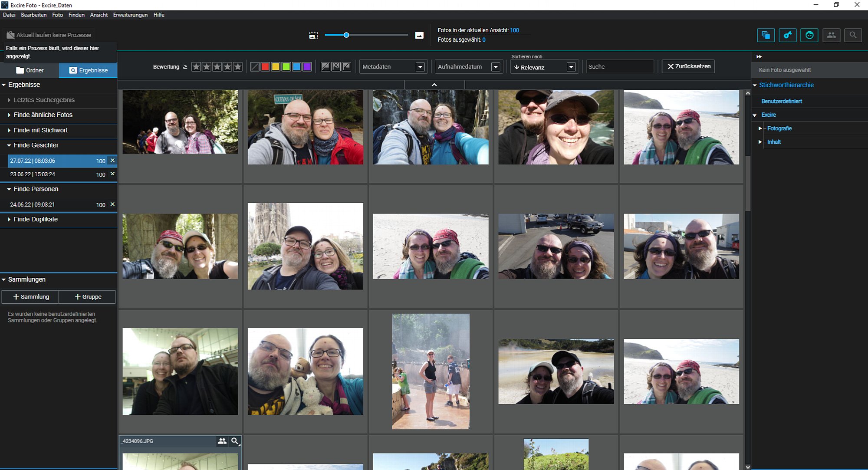
Task: Open the Ansicht menu
Action: [99, 15]
